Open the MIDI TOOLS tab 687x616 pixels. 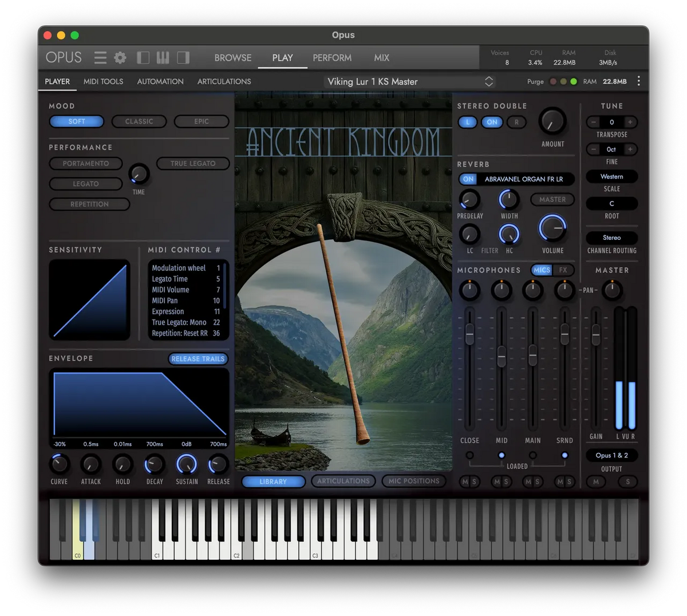pos(103,81)
